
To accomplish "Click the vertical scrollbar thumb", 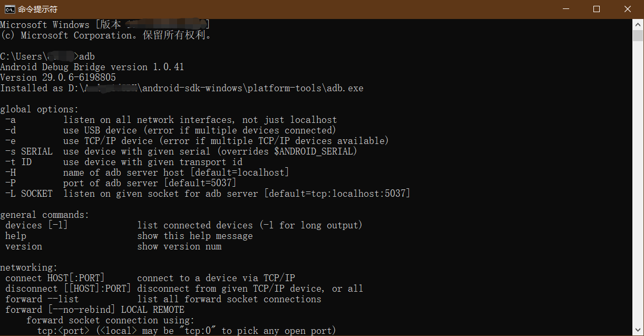I will pyautogui.click(x=638, y=35).
